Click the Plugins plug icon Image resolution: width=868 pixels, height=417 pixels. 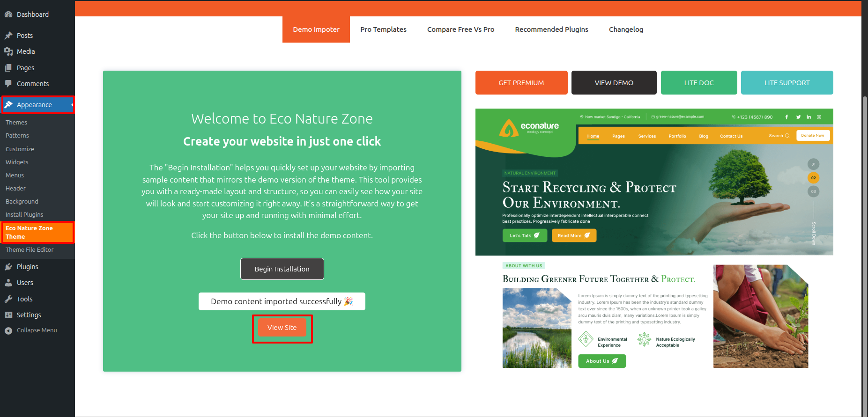(x=8, y=267)
